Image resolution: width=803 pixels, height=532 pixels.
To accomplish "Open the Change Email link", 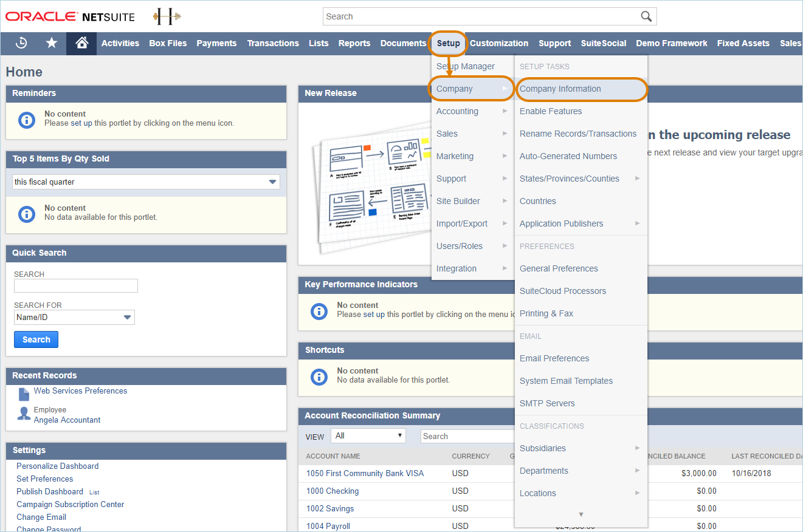I will point(41,517).
